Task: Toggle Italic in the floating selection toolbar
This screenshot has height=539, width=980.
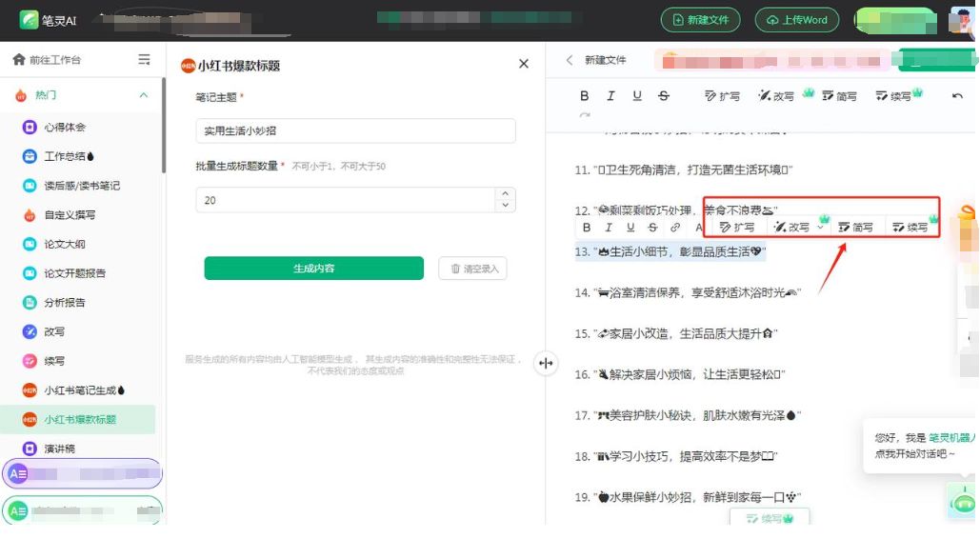Action: 609,228
